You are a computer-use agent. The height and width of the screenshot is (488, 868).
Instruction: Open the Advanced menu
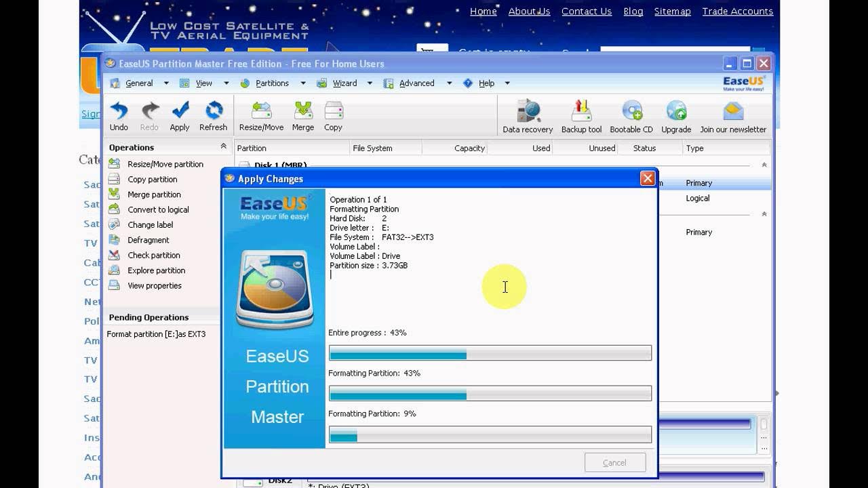[x=416, y=83]
